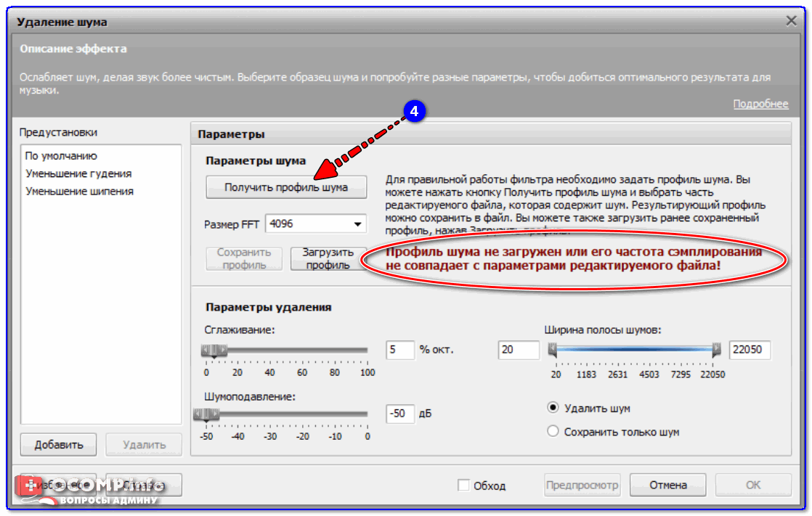The image size is (812, 516).
Task: Click the 'Шумоподавление' slider handle
Action: 206,414
